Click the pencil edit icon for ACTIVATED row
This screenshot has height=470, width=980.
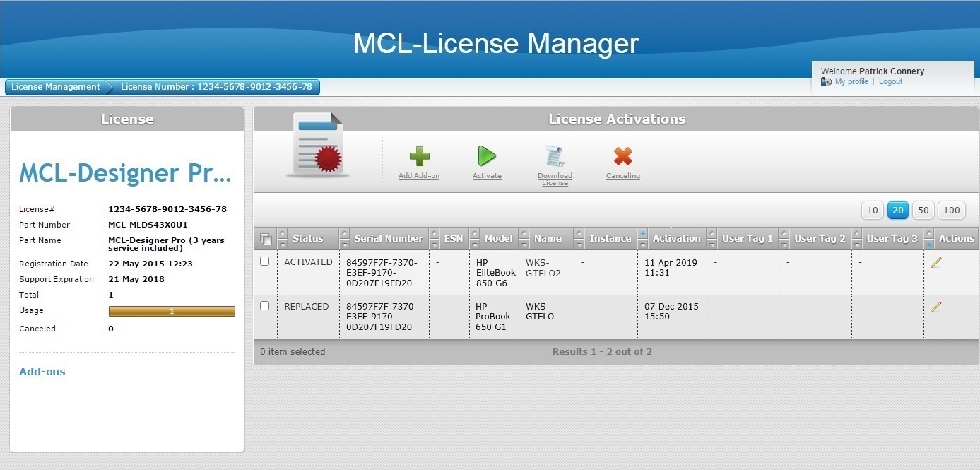click(x=935, y=262)
